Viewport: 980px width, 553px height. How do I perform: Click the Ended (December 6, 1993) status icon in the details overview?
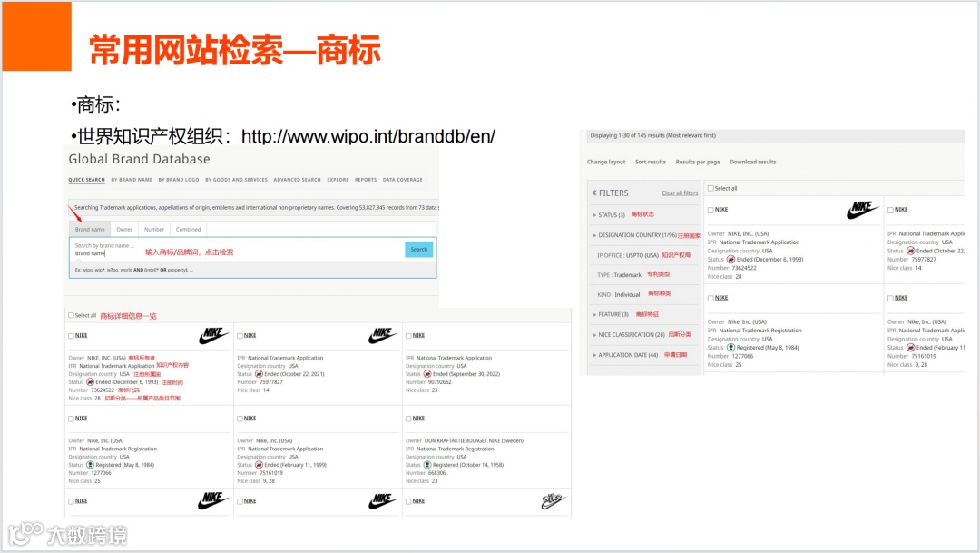click(90, 382)
